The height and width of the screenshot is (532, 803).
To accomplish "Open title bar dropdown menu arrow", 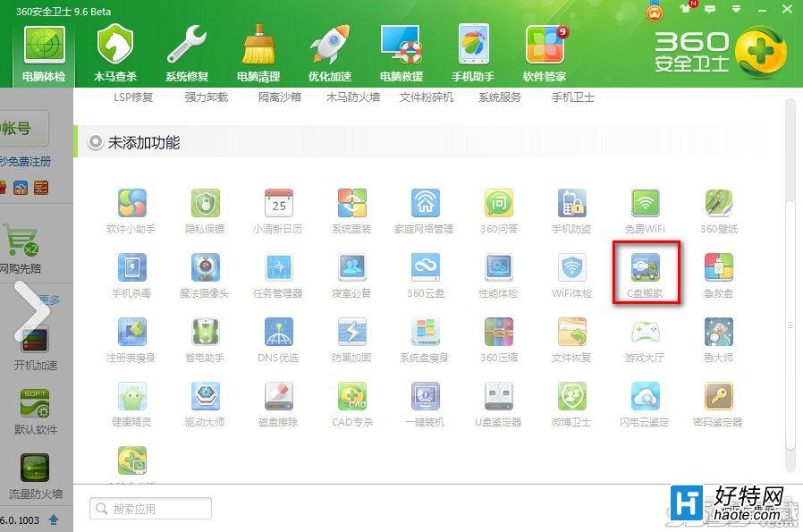I will pyautogui.click(x=736, y=9).
